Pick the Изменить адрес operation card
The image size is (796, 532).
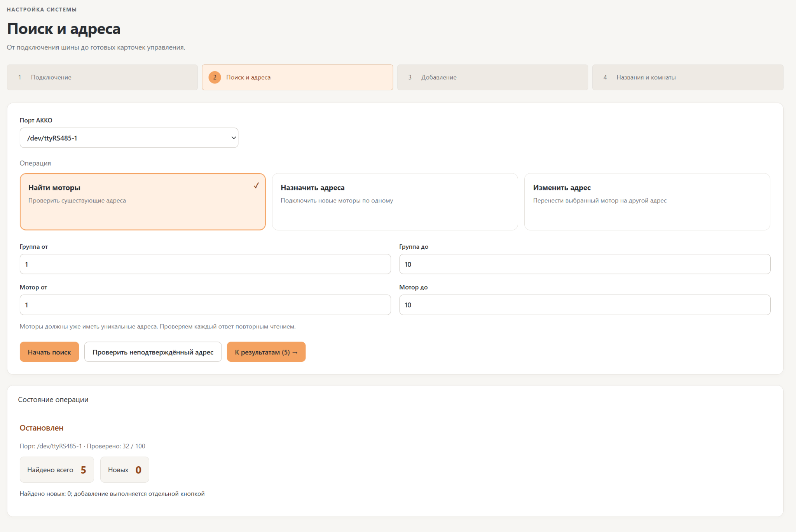tap(647, 202)
